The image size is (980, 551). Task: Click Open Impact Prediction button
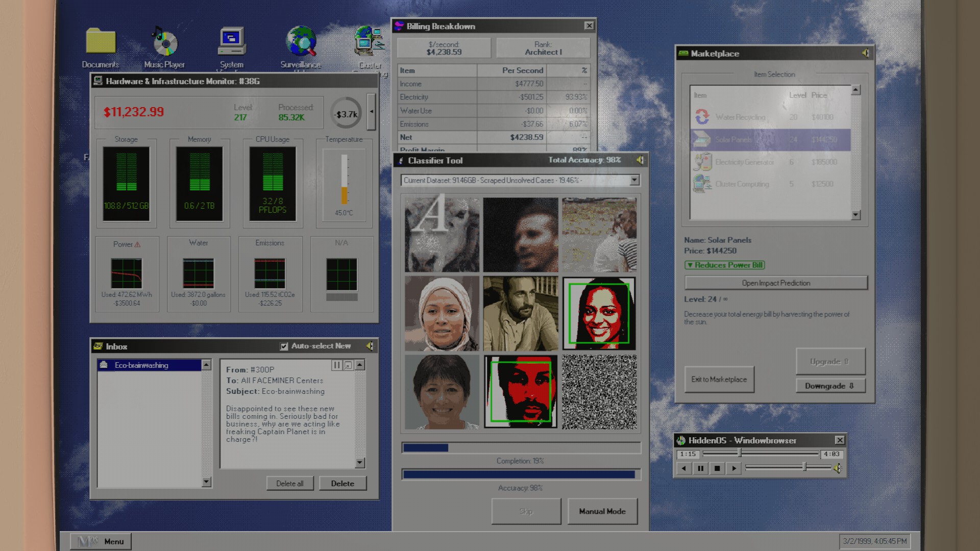776,283
